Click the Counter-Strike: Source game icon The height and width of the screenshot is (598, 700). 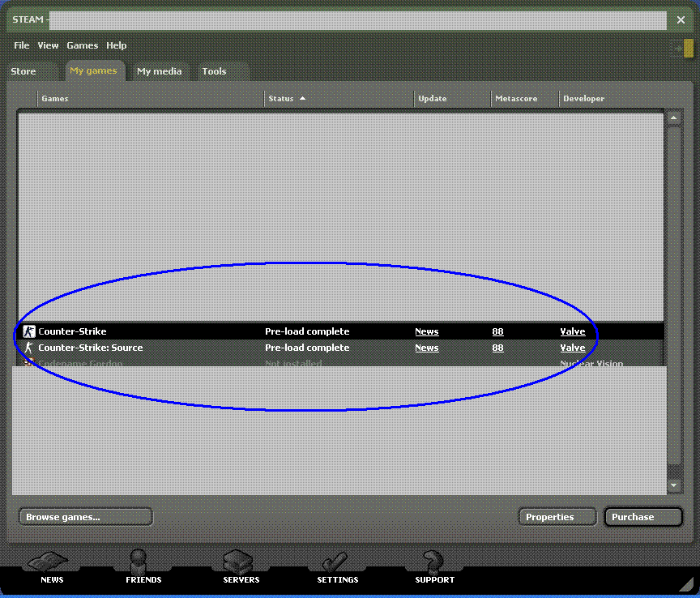click(x=29, y=348)
